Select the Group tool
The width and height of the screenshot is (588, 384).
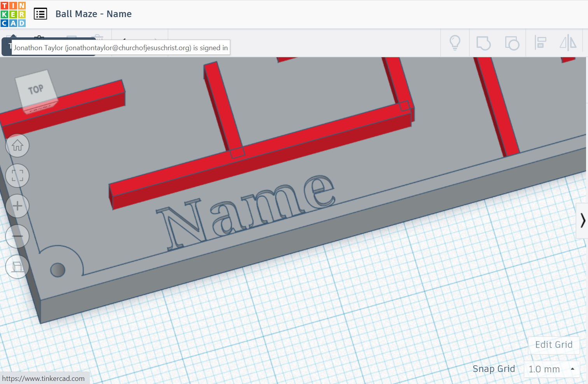[x=483, y=43]
